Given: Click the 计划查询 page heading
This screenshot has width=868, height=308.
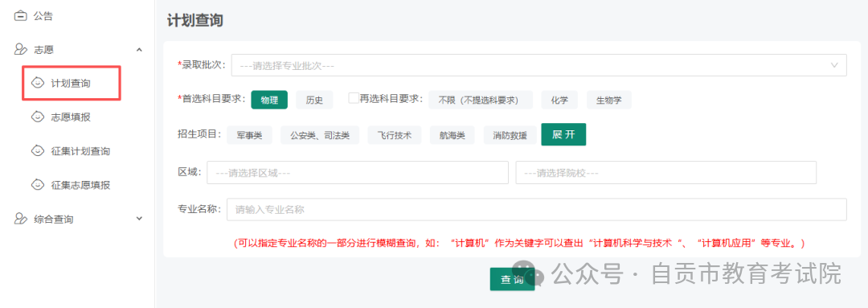Looking at the screenshot, I should [x=194, y=20].
